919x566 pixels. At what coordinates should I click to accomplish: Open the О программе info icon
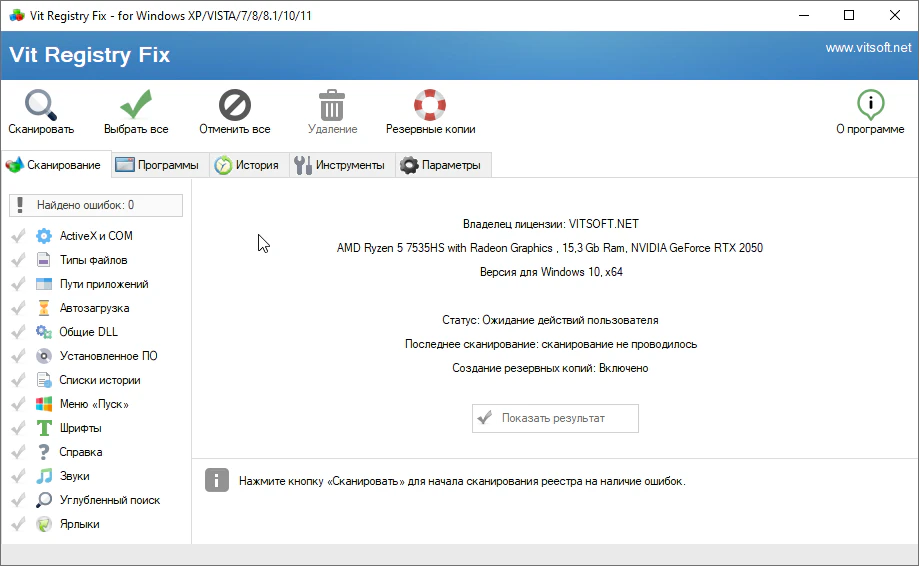(870, 105)
